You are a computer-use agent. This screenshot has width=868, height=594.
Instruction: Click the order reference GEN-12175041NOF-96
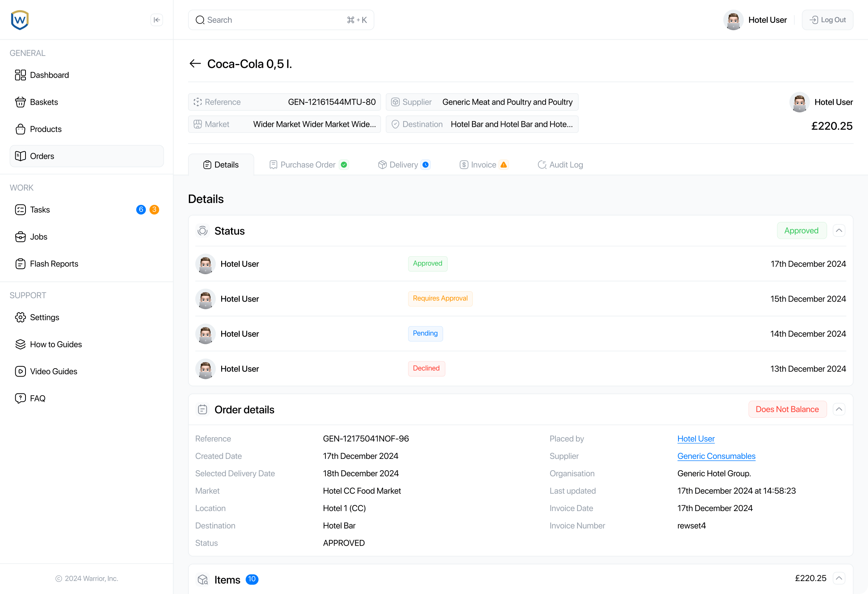pyautogui.click(x=366, y=439)
